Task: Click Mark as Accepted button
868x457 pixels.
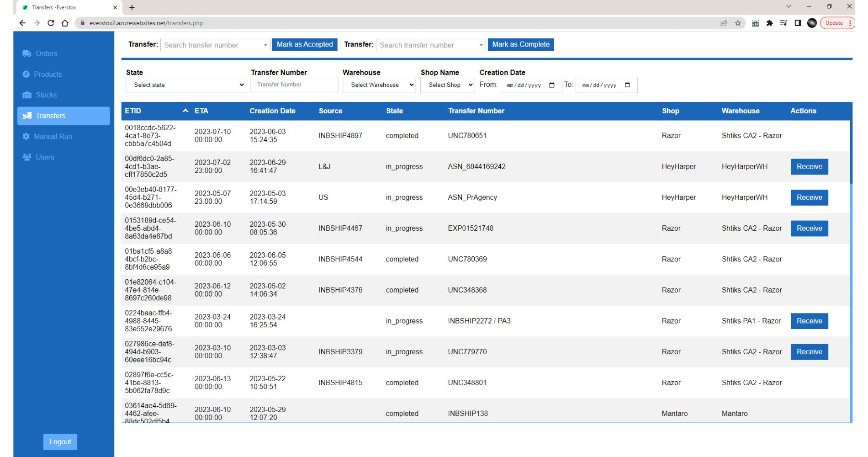Action: [x=305, y=44]
